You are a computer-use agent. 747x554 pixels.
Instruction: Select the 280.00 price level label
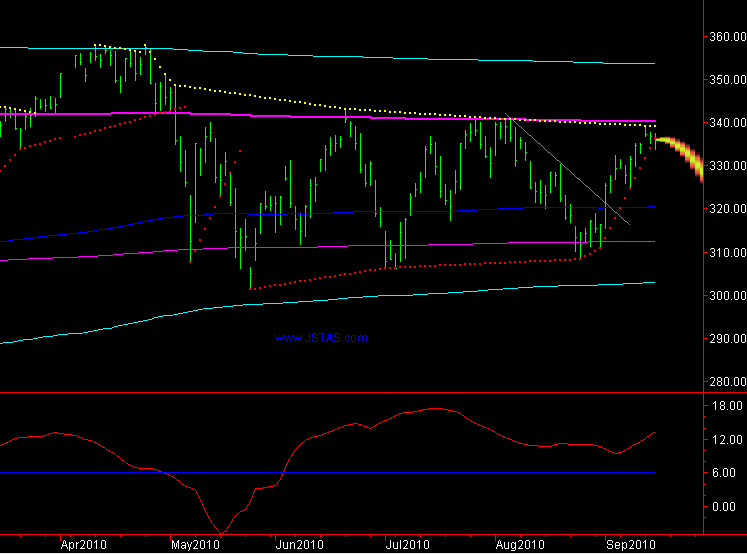click(723, 382)
